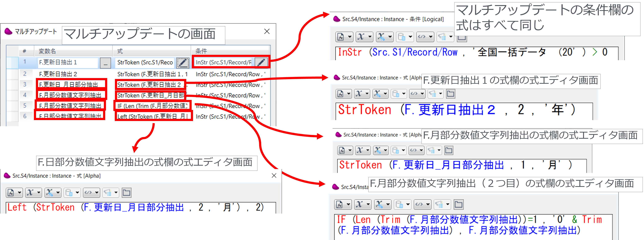Click the folder icon in the Left (StrToken editor
The width and height of the screenshot is (644, 240).
click(x=126, y=193)
